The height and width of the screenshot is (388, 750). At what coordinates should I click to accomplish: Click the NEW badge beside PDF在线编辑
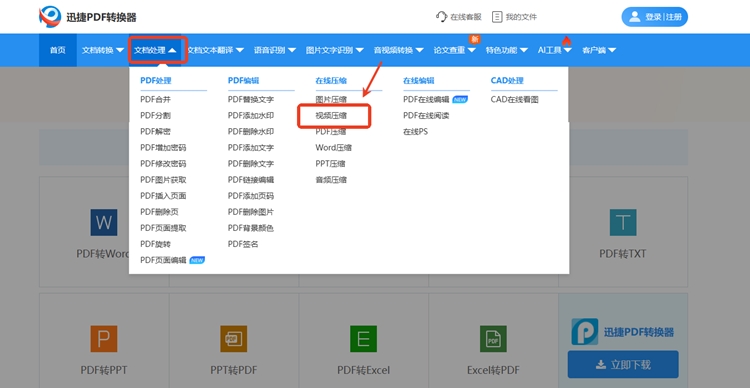click(x=460, y=100)
